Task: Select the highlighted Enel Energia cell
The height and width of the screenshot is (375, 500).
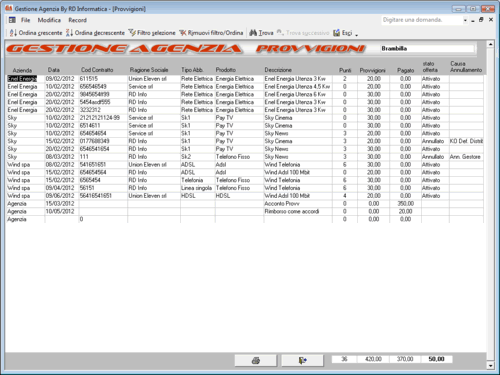Action: point(22,79)
